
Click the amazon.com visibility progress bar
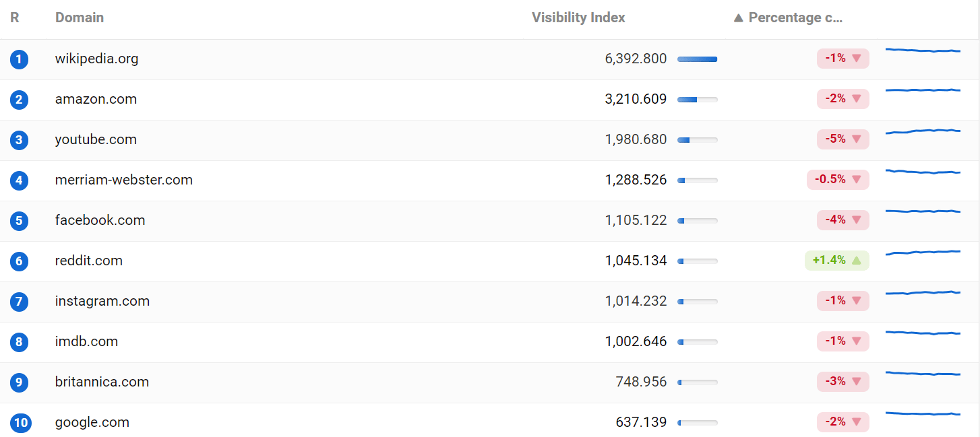click(x=697, y=100)
